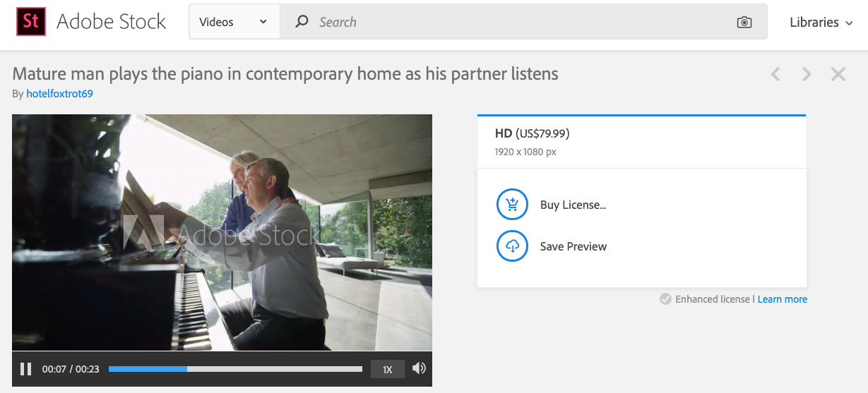Click the Enhanced license checkmark icon
Viewport: 868px width, 393px height.
pos(665,299)
